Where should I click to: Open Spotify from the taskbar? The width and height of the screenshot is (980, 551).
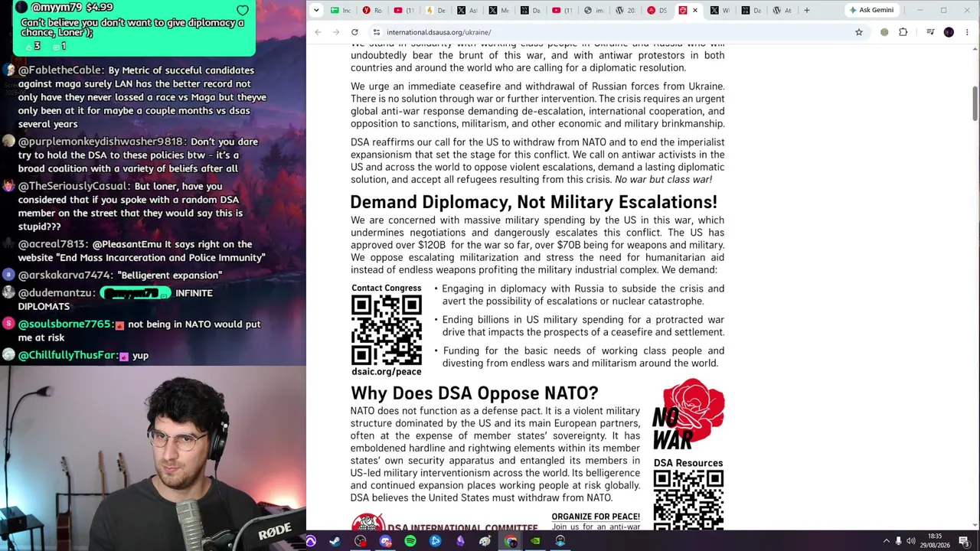point(410,541)
